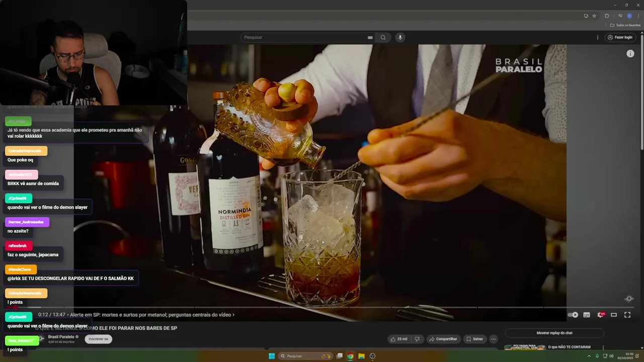Open volume icon in system tray
The width and height of the screenshot is (644, 362).
611,356
